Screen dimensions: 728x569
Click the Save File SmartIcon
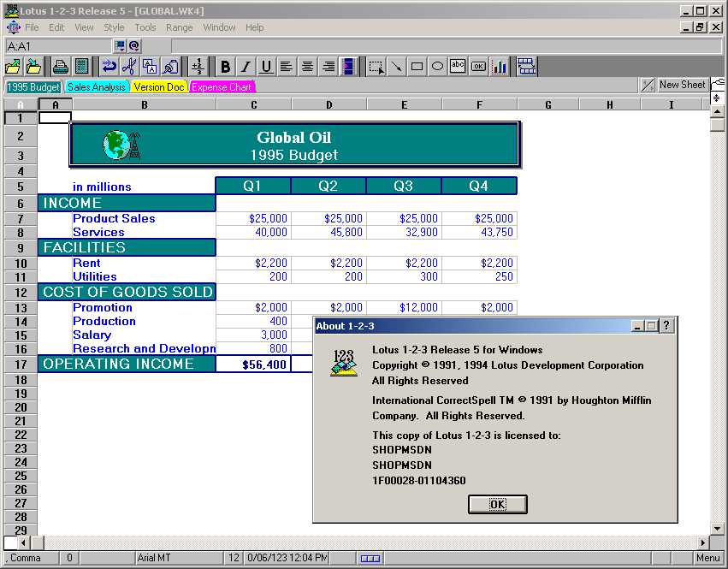(x=34, y=67)
